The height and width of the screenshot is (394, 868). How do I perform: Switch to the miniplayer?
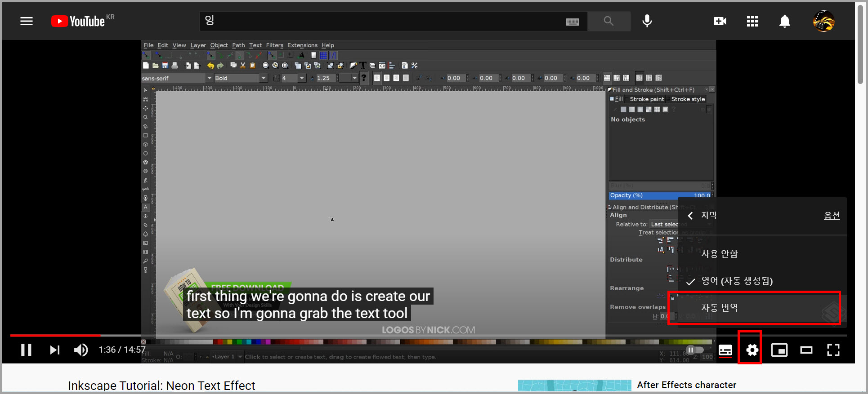click(x=779, y=350)
